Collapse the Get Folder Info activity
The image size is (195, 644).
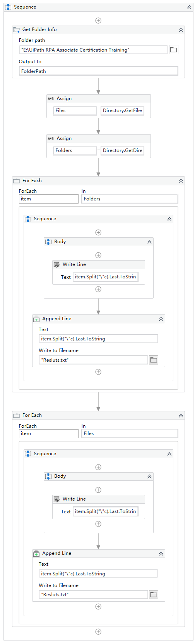181,30
